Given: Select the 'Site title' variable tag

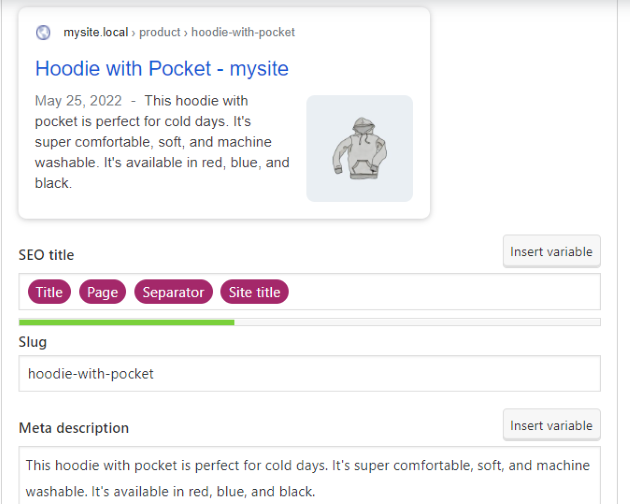Looking at the screenshot, I should (x=254, y=292).
